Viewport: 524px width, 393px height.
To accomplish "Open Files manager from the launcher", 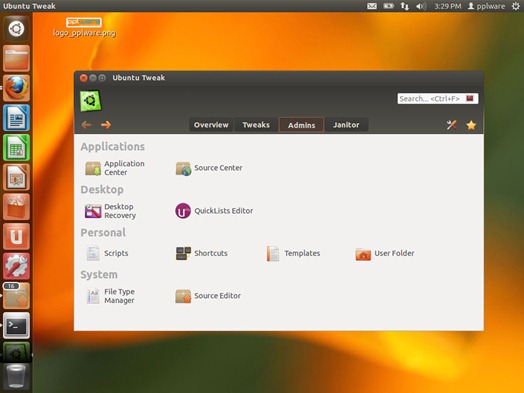I will coord(16,58).
